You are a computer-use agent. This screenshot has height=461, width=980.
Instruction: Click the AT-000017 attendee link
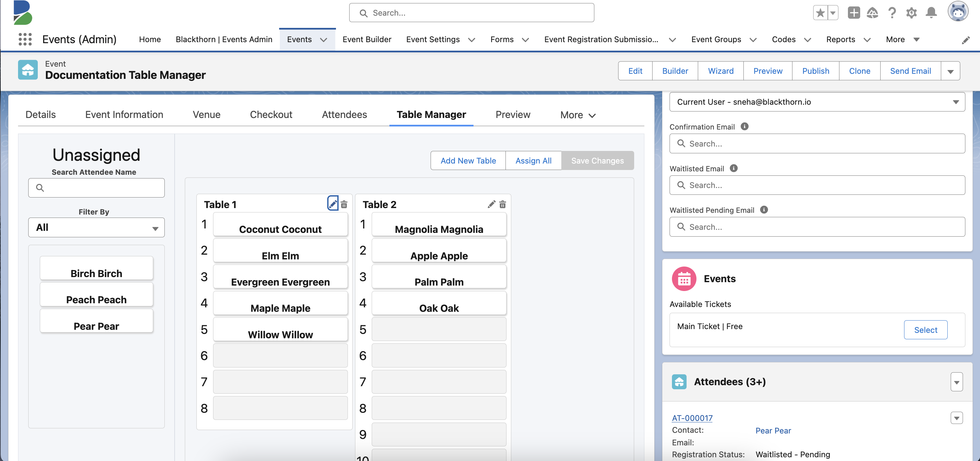point(692,417)
